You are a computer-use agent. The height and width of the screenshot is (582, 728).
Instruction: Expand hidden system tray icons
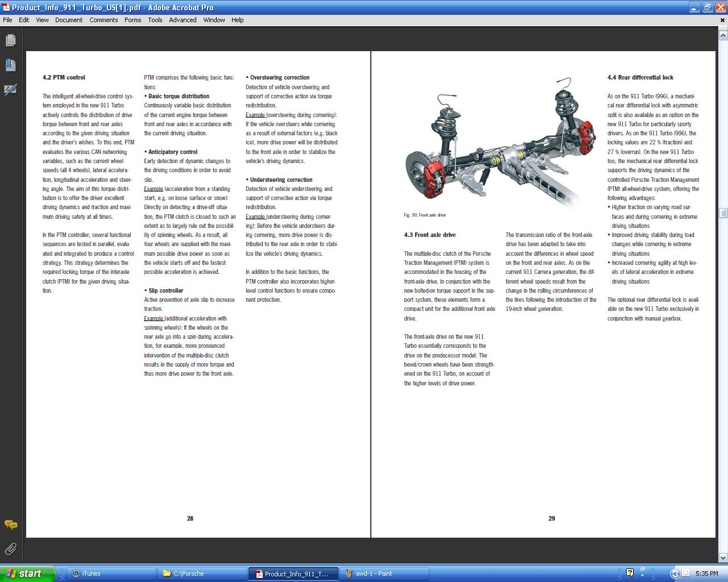[675, 573]
